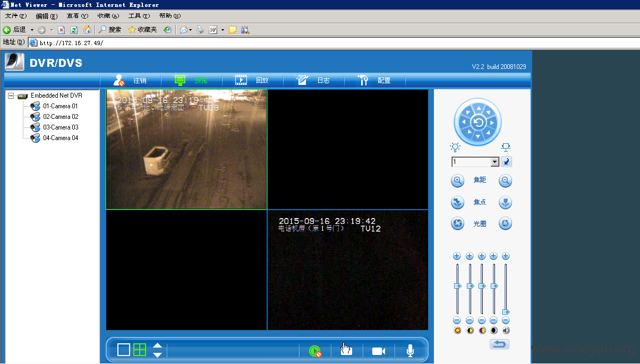This screenshot has width=640, height=364.
Task: Decrease volume with last minus button
Action: click(506, 320)
